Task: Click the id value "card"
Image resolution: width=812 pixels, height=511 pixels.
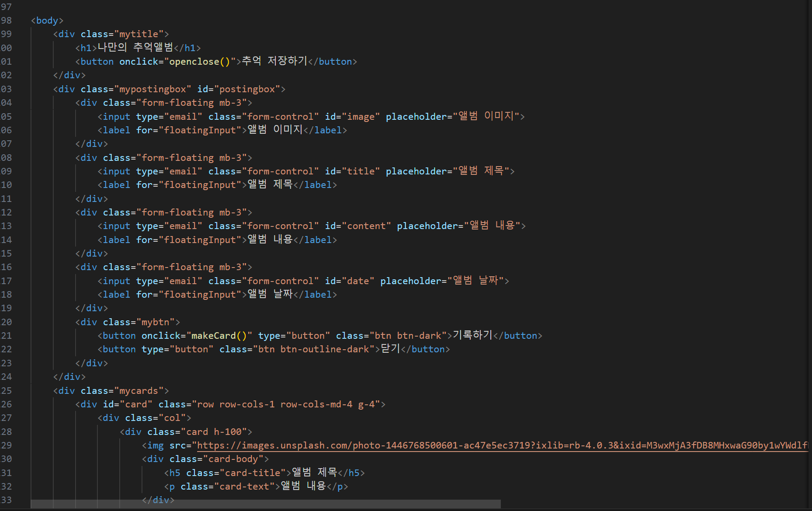Action: tap(136, 404)
